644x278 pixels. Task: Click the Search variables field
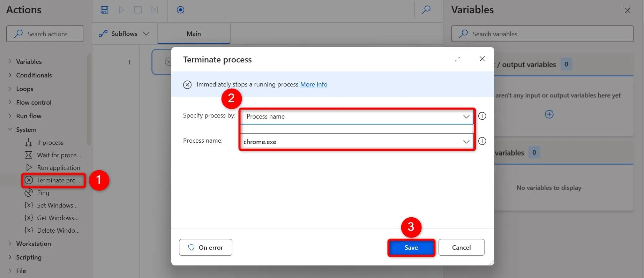tap(542, 34)
